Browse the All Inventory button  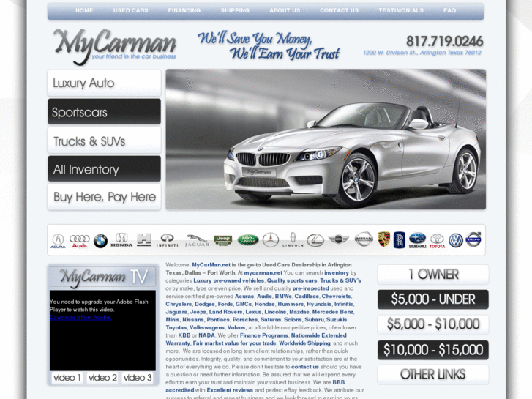(104, 169)
